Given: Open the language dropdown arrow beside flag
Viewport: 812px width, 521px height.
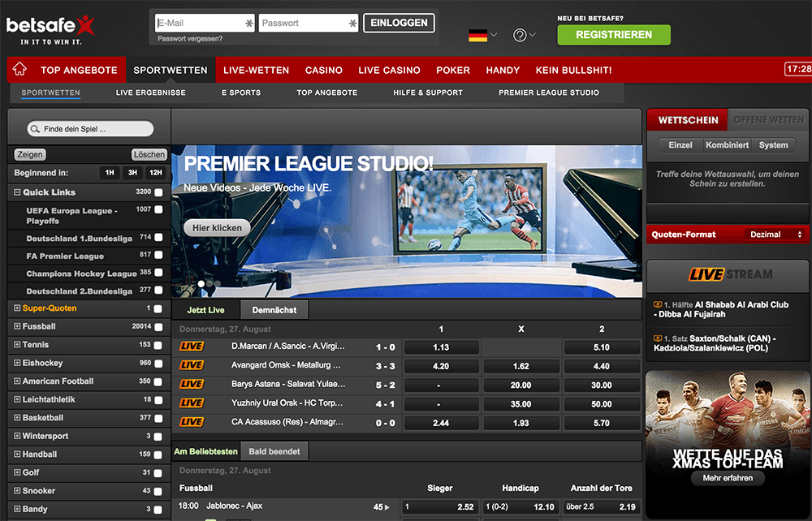Looking at the screenshot, I should point(494,35).
